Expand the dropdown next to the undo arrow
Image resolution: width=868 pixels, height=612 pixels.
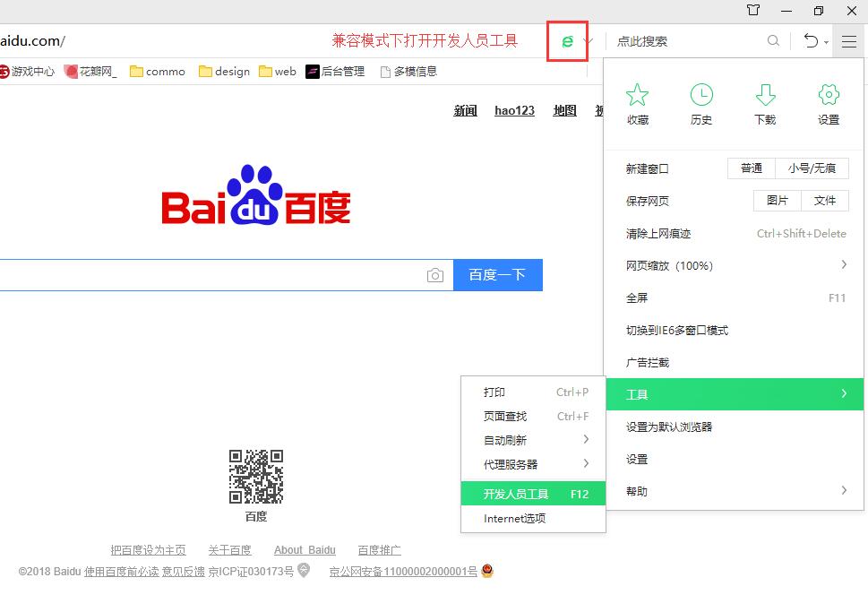[826, 42]
